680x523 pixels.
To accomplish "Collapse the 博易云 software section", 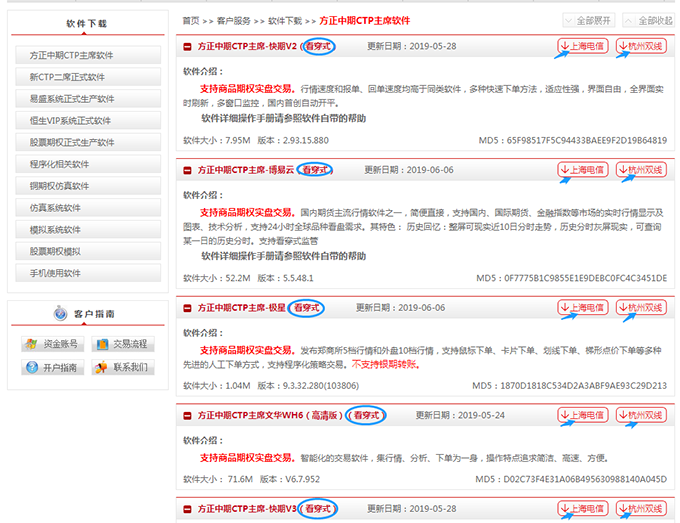I will pyautogui.click(x=186, y=171).
